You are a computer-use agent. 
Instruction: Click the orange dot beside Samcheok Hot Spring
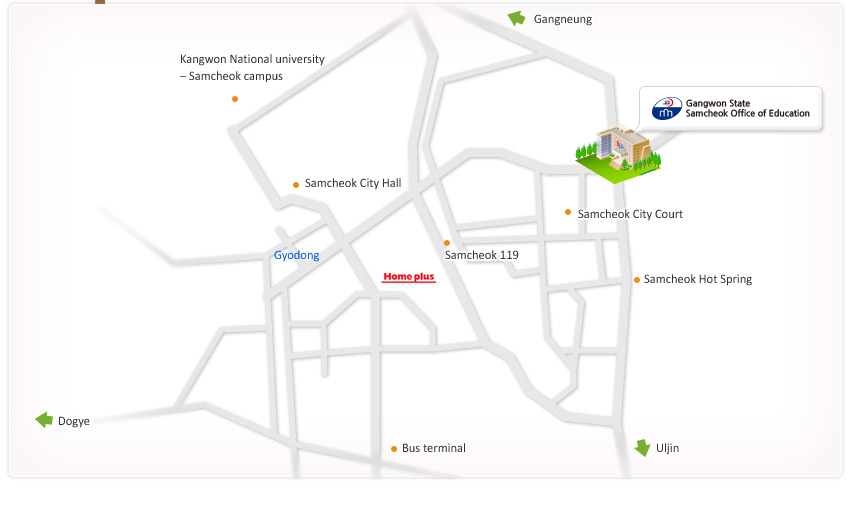[637, 280]
